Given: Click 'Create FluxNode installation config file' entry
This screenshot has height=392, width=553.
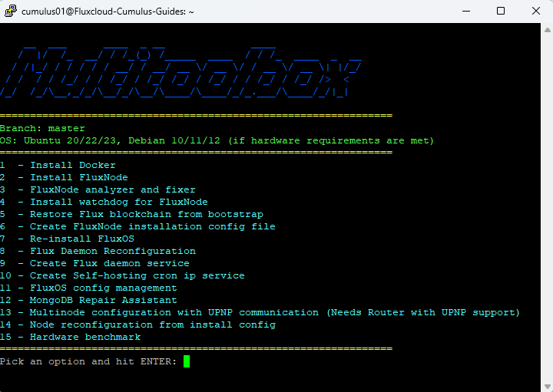Looking at the screenshot, I should tap(152, 226).
